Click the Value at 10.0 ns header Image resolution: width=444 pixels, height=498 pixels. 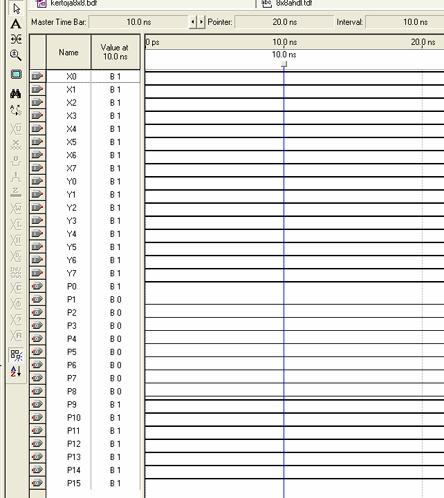coord(115,52)
